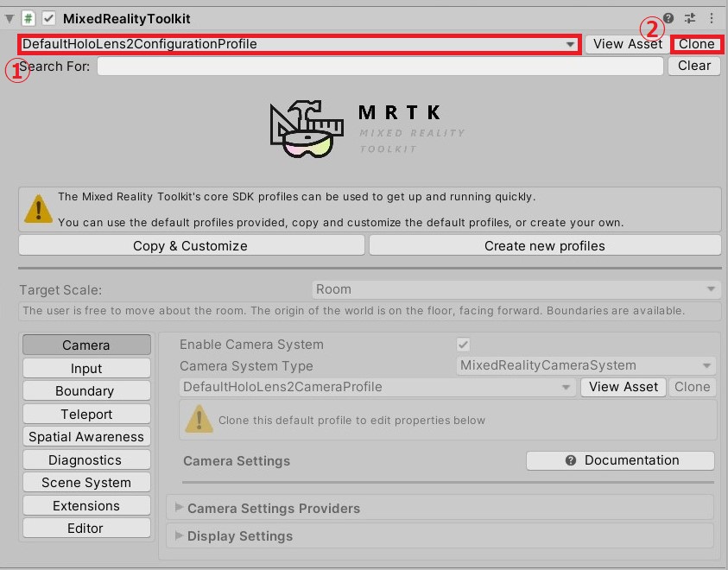The height and width of the screenshot is (570, 728).
Task: Click the question mark icon on Documentation
Action: point(571,460)
